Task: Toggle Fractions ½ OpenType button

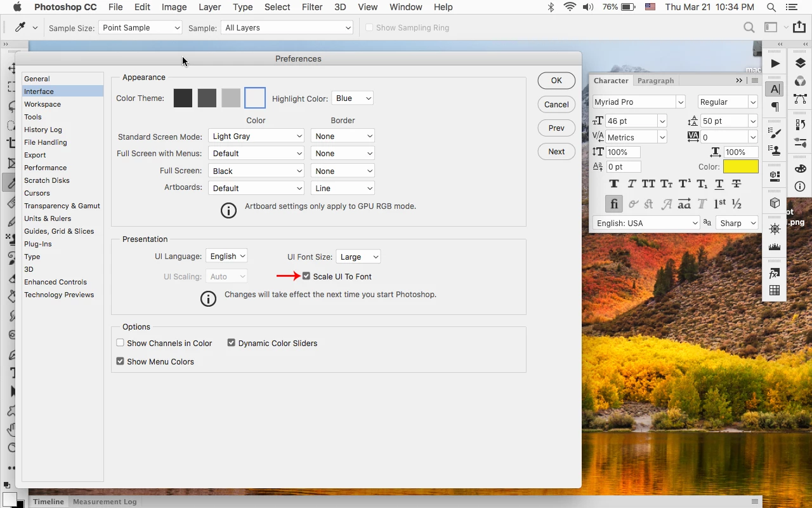Action: click(x=737, y=204)
